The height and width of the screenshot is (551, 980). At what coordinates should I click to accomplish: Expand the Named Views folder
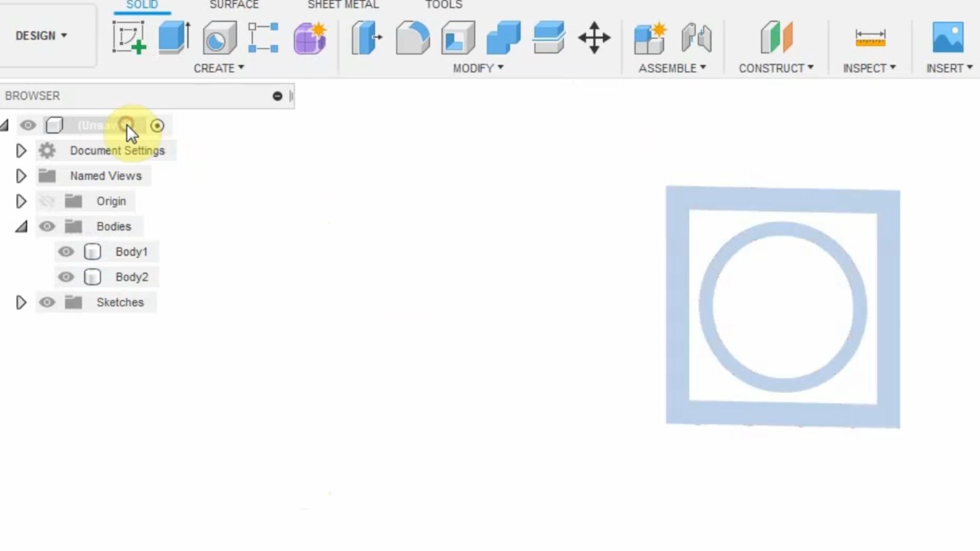pyautogui.click(x=21, y=176)
